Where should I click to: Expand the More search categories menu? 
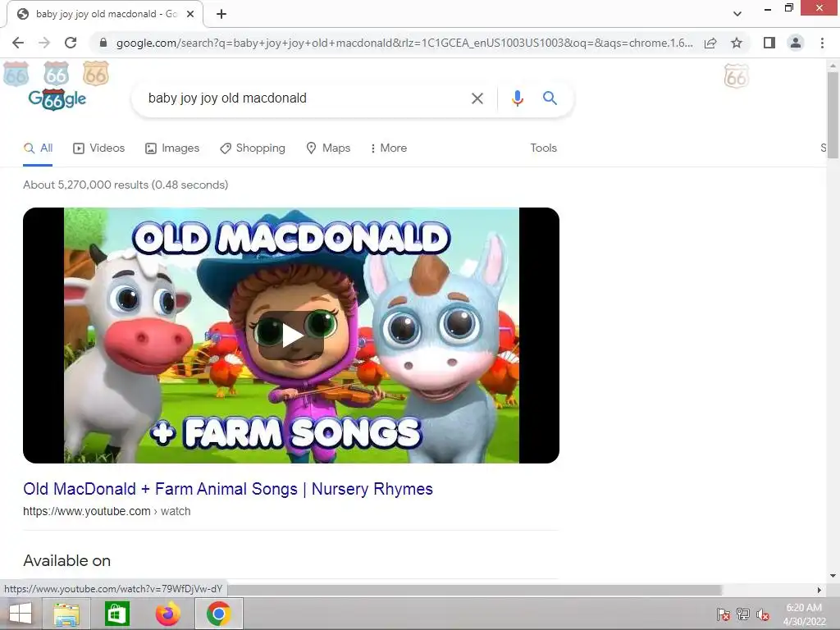[x=389, y=148]
